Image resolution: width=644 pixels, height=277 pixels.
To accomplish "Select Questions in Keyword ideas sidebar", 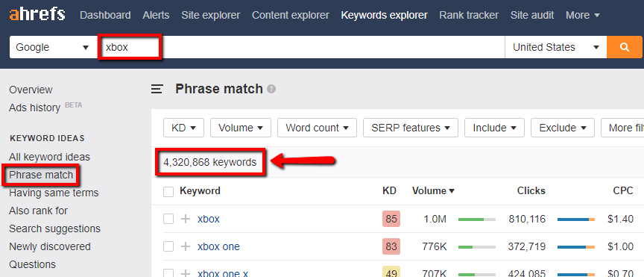I will (x=33, y=264).
